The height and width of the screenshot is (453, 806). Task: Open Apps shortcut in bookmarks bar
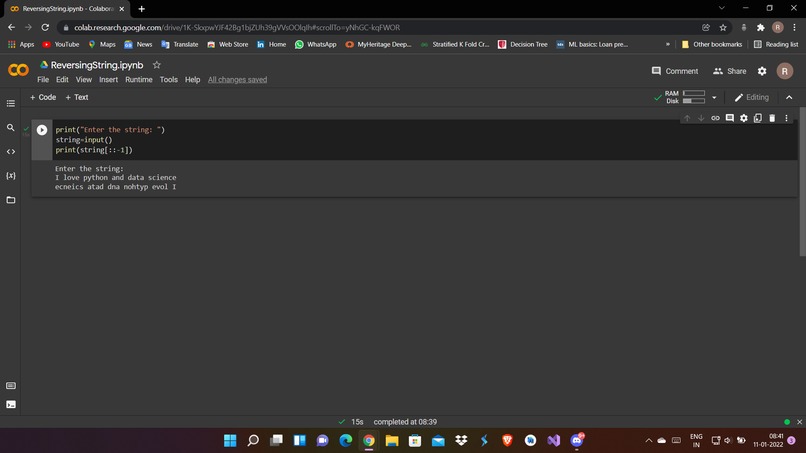(x=21, y=44)
